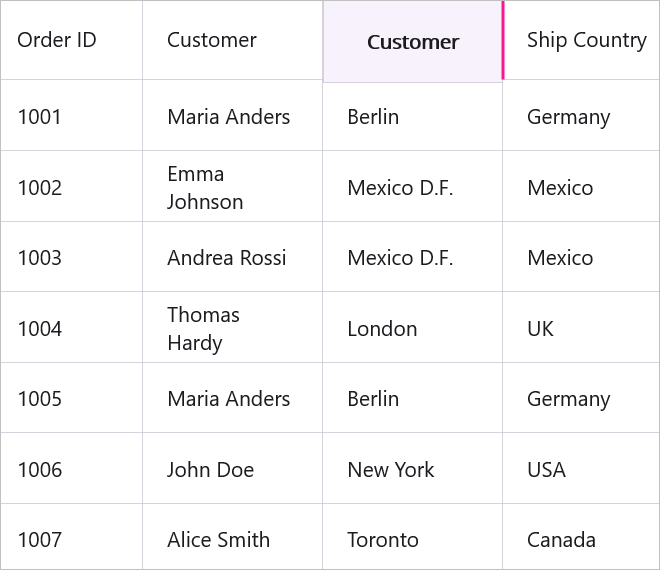The height and width of the screenshot is (570, 660).
Task: Select the Toronto city cell
Action: pyautogui.click(x=412, y=537)
